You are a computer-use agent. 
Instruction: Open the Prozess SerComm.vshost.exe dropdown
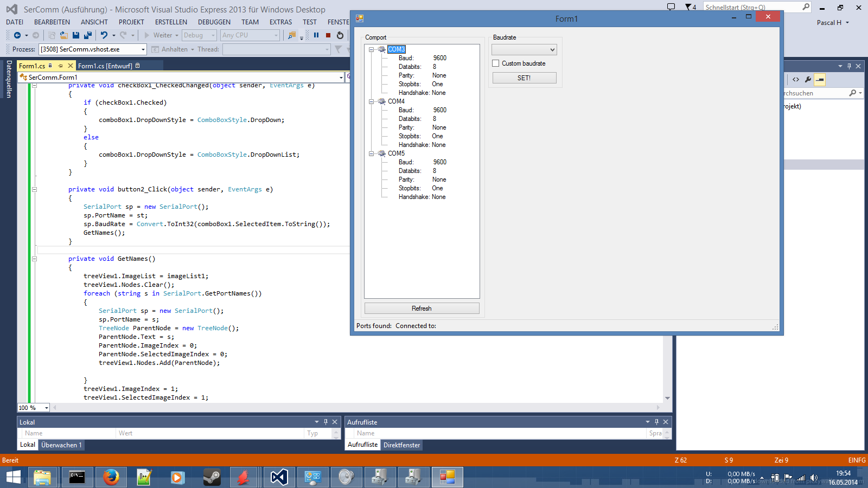click(143, 49)
